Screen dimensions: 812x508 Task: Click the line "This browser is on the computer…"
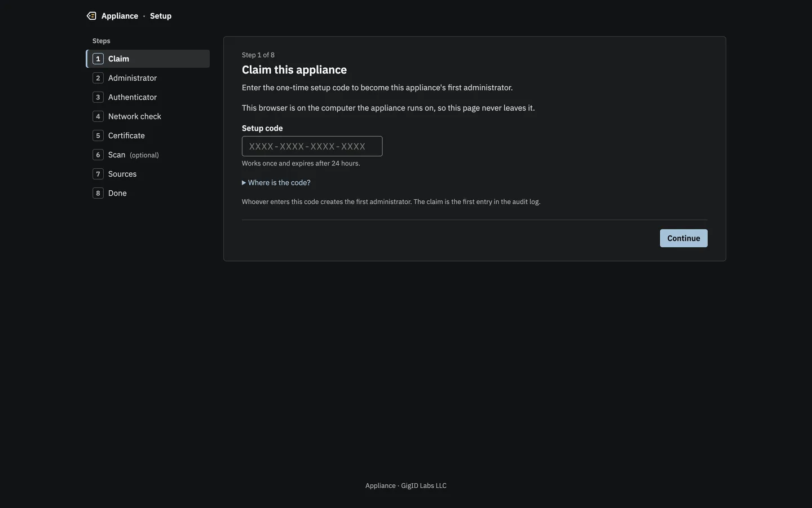point(389,108)
